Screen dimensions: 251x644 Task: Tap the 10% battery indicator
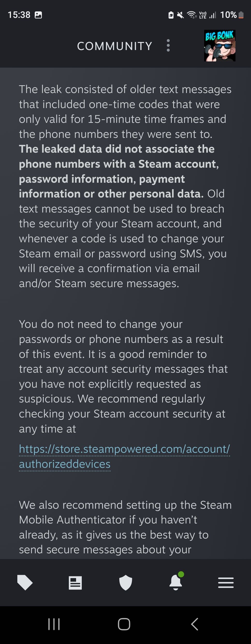point(232,15)
